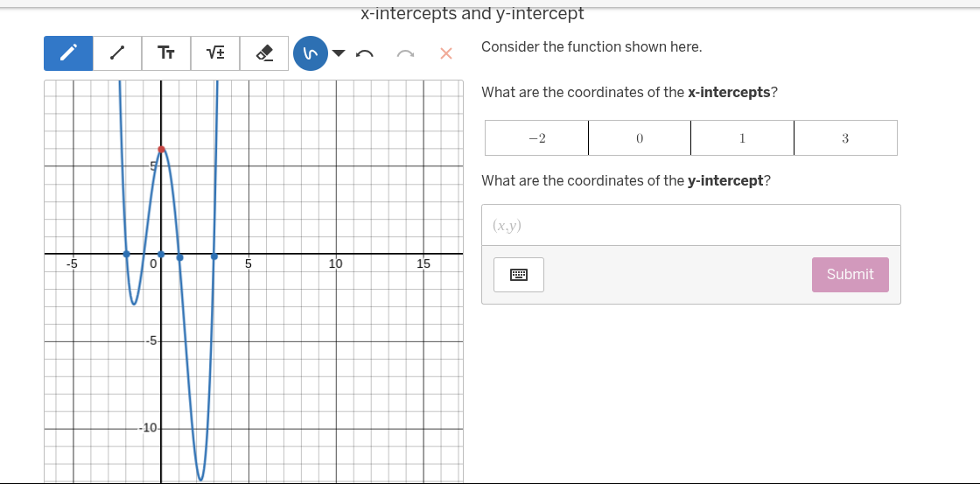Open the on-screen math keyboard
980x484 pixels.
click(518, 275)
